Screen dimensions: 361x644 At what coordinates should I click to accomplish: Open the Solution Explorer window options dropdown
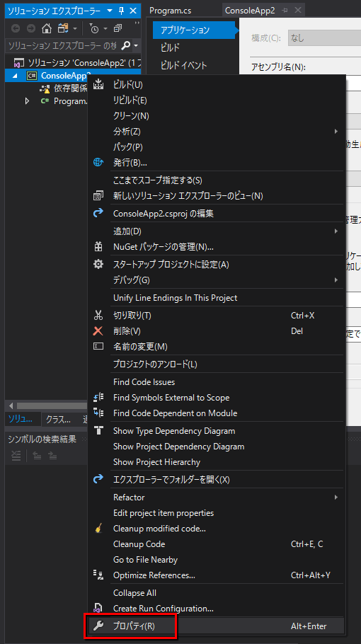tap(110, 11)
